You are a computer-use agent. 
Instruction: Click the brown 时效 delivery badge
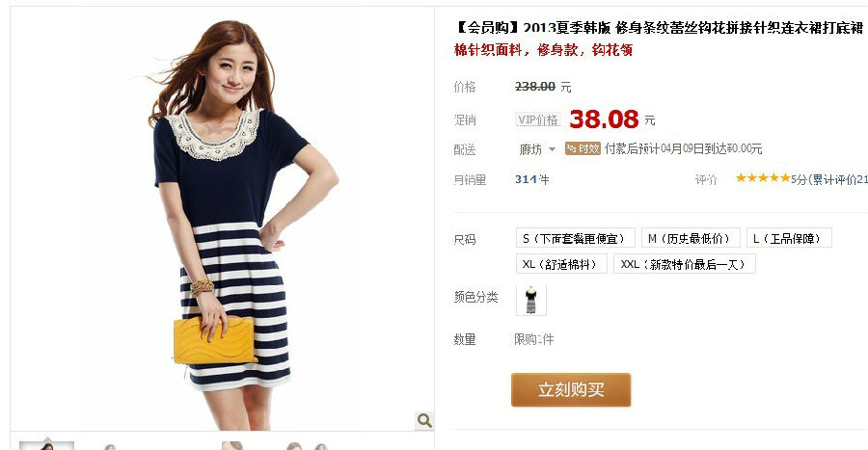click(x=583, y=148)
